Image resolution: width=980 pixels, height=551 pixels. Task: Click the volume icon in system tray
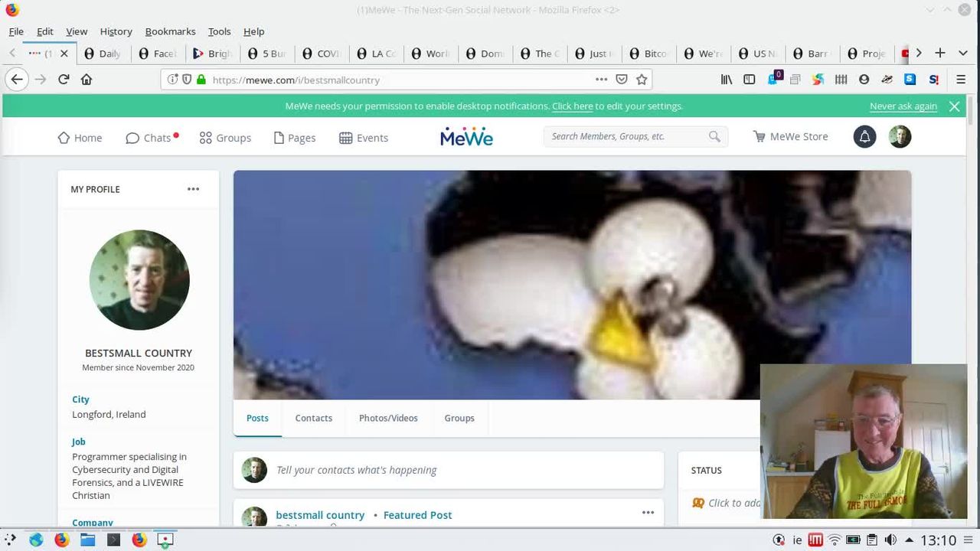tap(890, 540)
